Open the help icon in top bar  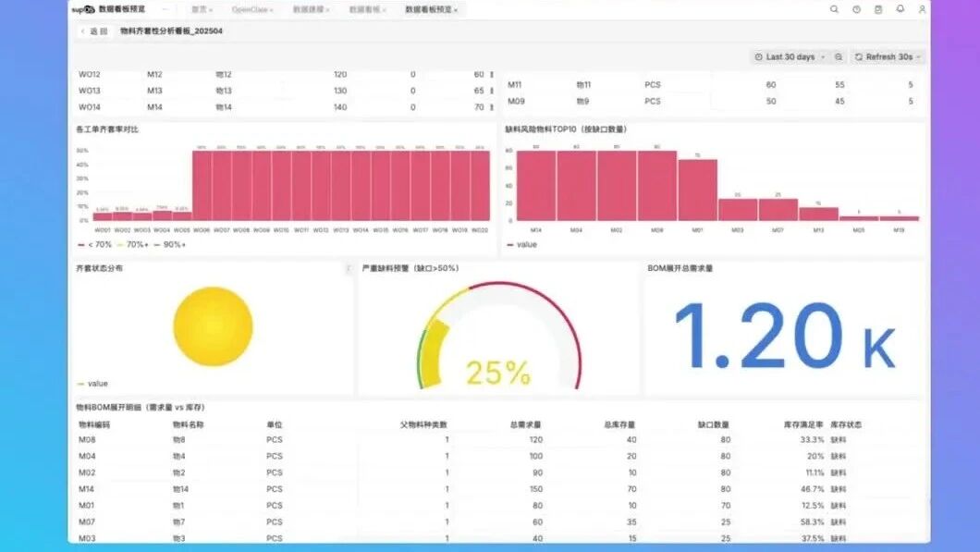pos(856,9)
